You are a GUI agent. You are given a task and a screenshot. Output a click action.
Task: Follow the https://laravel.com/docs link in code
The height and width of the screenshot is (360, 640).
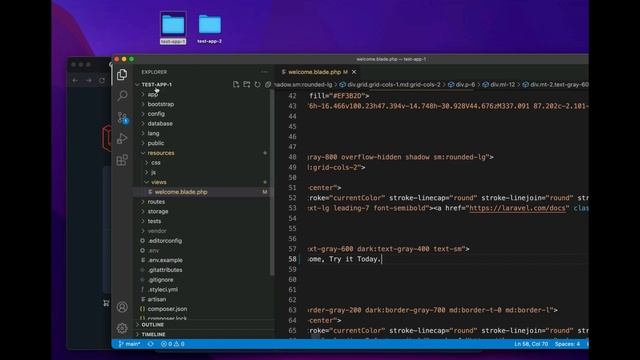tap(517, 208)
